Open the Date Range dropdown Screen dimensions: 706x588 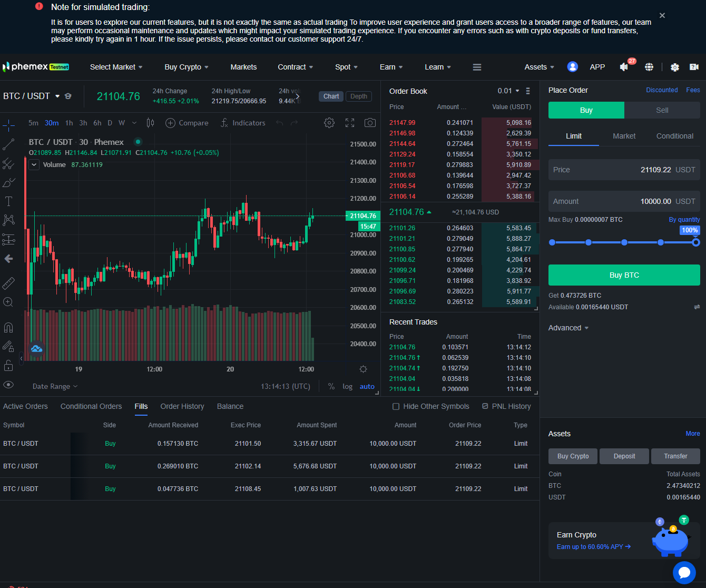(x=55, y=386)
